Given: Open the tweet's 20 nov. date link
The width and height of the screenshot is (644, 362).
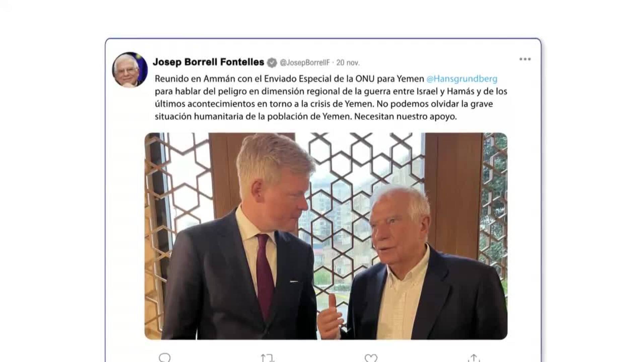Looking at the screenshot, I should [x=348, y=63].
